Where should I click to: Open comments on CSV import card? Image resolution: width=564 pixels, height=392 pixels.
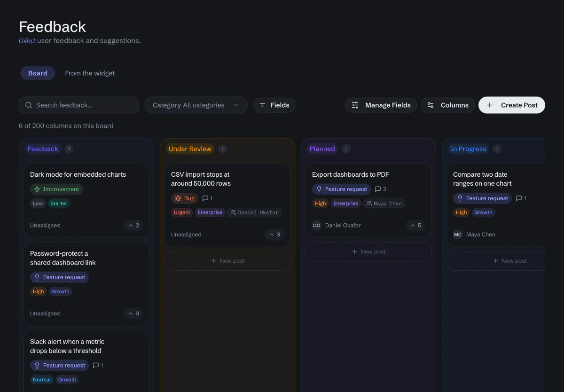207,198
